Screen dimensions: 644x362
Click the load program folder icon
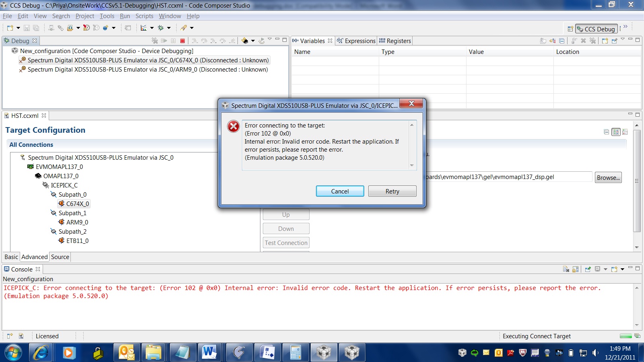70,28
